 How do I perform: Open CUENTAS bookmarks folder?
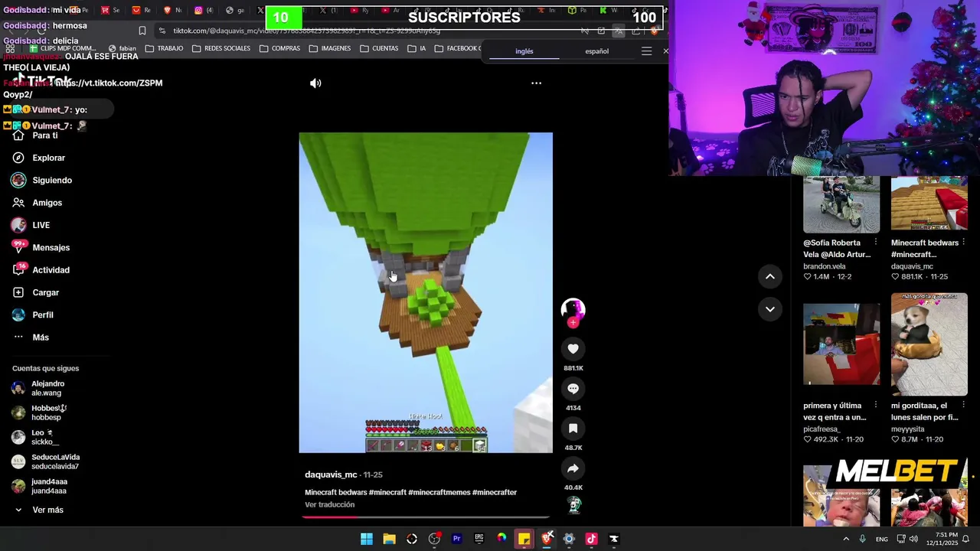click(379, 48)
